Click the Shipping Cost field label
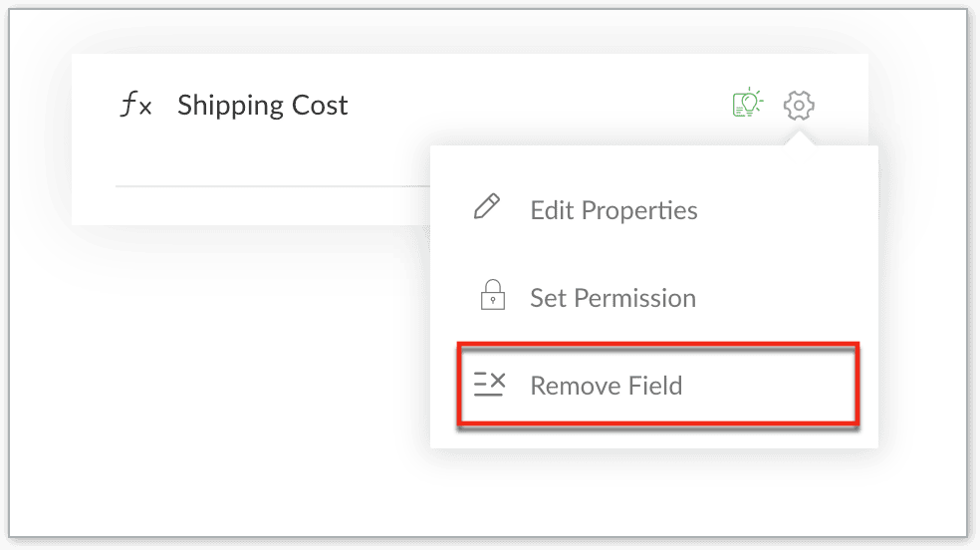 pyautogui.click(x=263, y=106)
